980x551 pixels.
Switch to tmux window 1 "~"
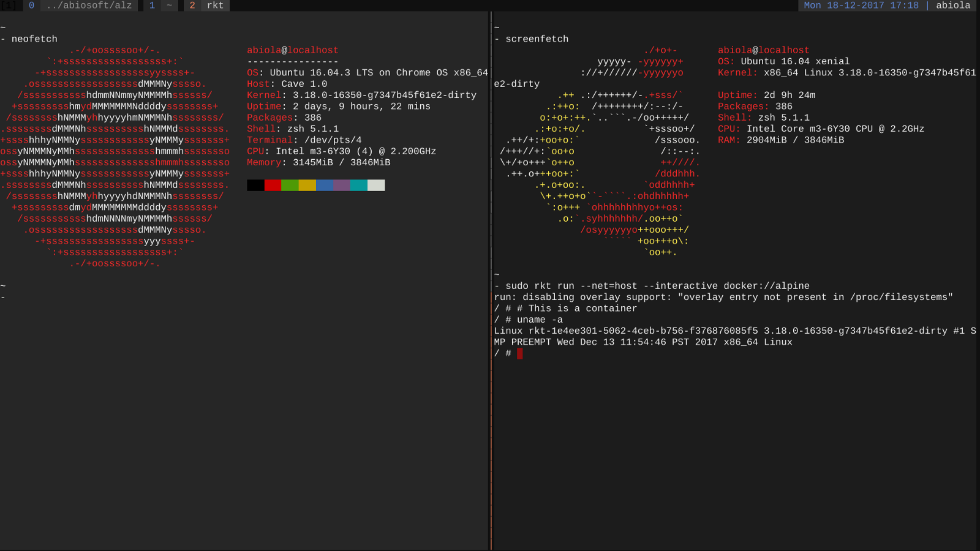[160, 6]
